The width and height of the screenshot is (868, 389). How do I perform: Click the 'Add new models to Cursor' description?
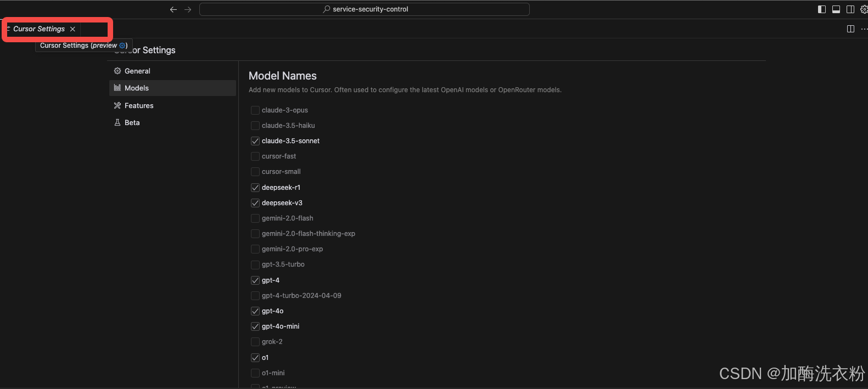point(405,90)
